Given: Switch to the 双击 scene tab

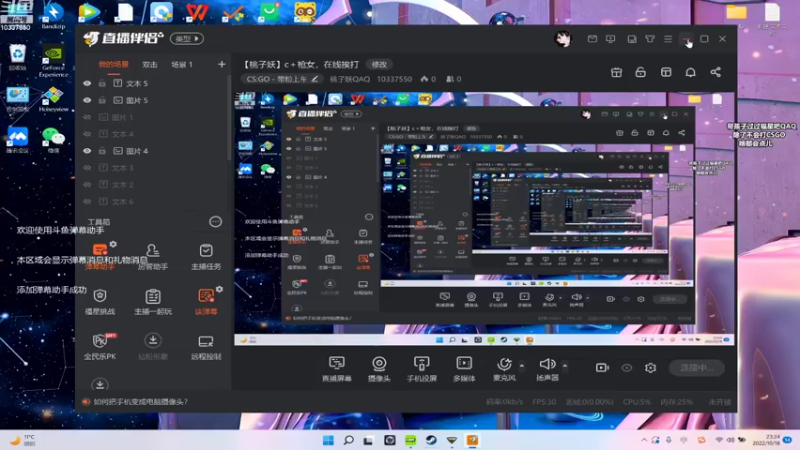Looking at the screenshot, I should (x=150, y=65).
